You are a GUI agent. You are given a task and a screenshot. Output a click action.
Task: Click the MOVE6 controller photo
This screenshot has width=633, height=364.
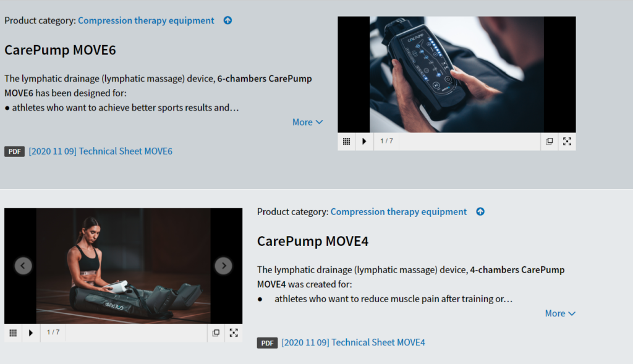456,74
